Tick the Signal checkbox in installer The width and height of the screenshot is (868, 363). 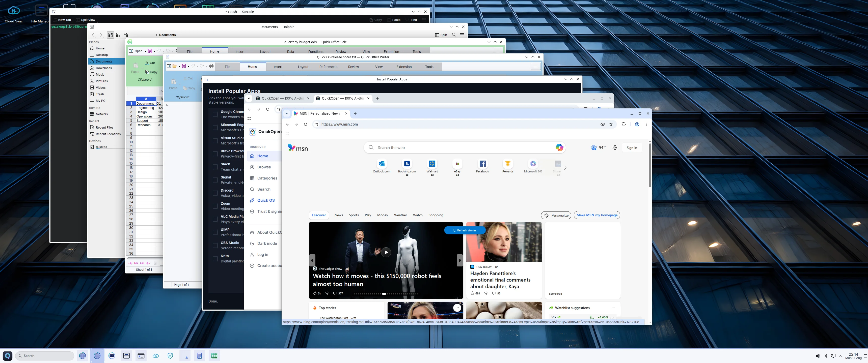(215, 180)
